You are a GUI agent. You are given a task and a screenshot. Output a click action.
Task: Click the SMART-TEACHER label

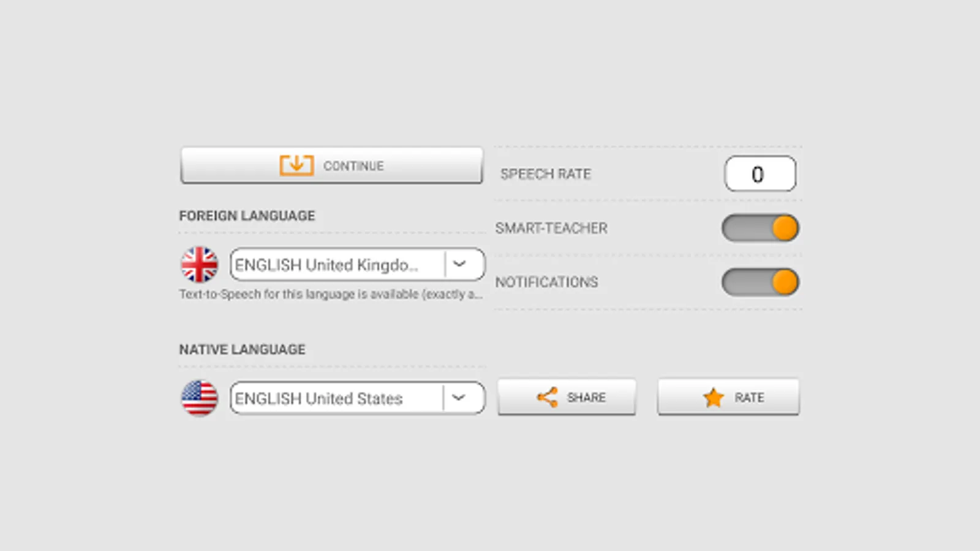[x=551, y=228]
